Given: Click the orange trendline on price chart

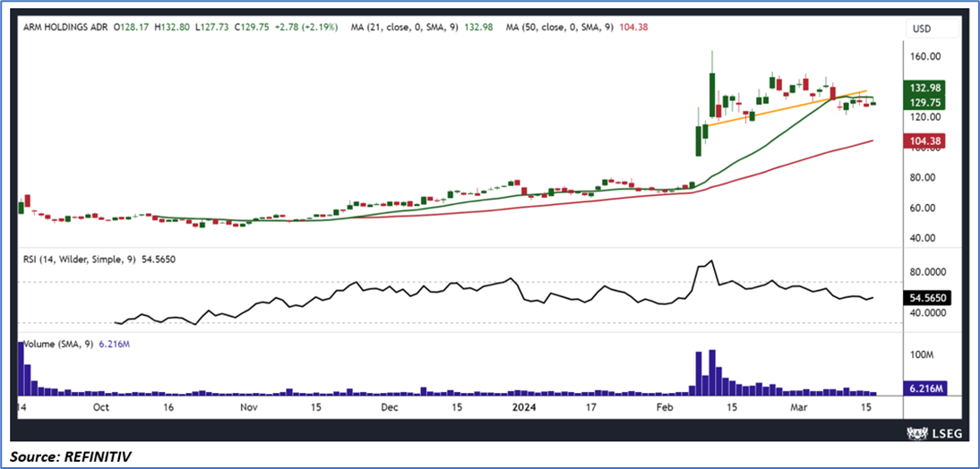Looking at the screenshot, I should tap(787, 108).
